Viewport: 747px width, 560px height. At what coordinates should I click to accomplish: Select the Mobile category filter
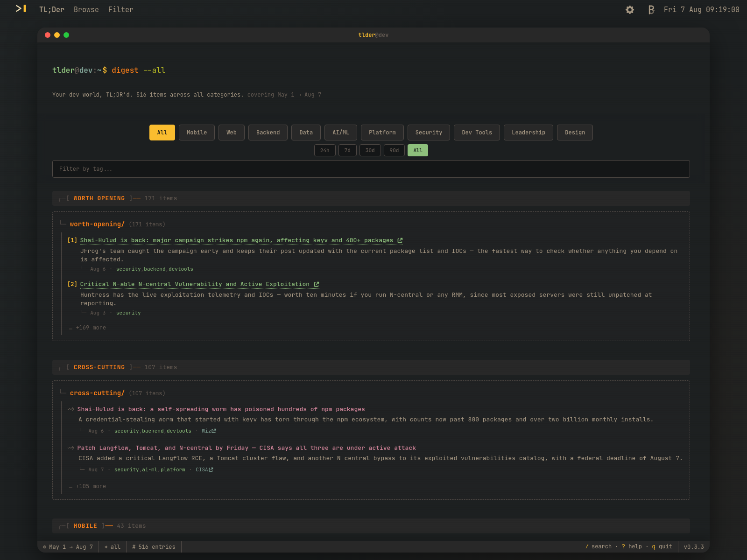(x=197, y=133)
